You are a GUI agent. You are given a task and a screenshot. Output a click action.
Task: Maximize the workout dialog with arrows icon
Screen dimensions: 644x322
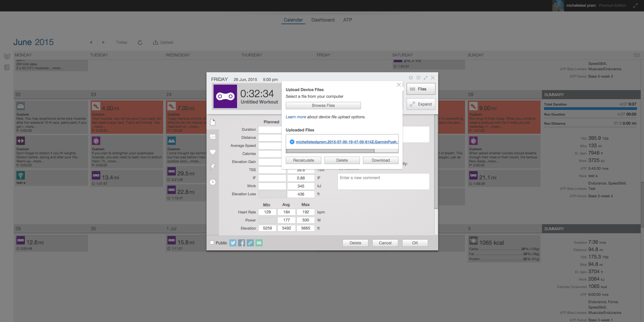[425, 78]
